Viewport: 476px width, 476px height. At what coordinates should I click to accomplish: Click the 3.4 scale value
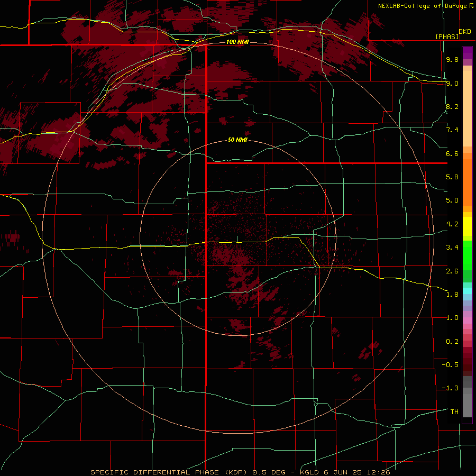(452, 248)
